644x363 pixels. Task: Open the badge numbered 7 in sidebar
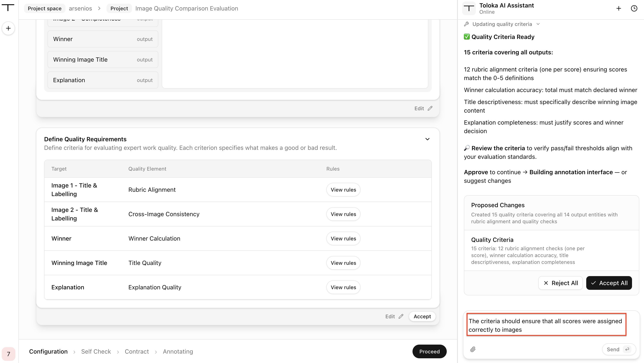[9, 354]
